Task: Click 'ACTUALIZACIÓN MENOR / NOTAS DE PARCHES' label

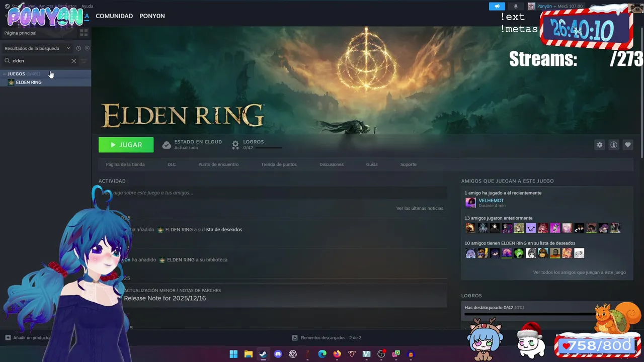Action: click(x=172, y=291)
